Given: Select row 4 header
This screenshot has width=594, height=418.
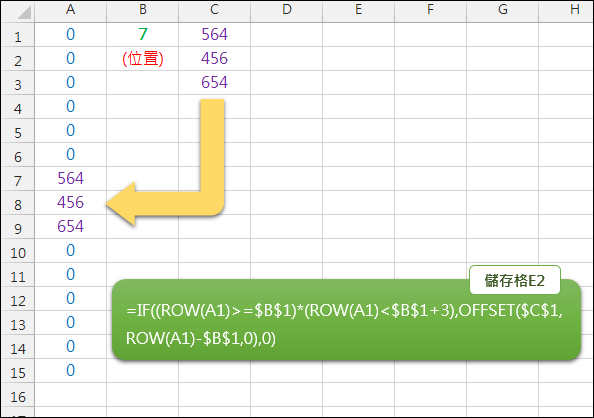Looking at the screenshot, I should [18, 107].
